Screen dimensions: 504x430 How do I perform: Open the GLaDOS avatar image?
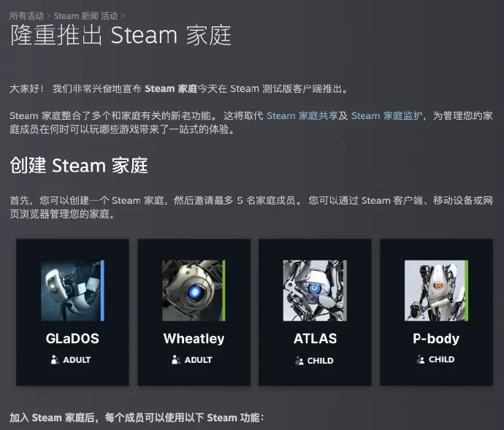pyautogui.click(x=72, y=291)
